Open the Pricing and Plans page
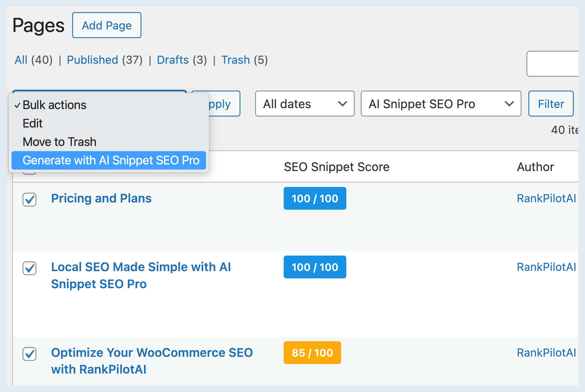 101,198
